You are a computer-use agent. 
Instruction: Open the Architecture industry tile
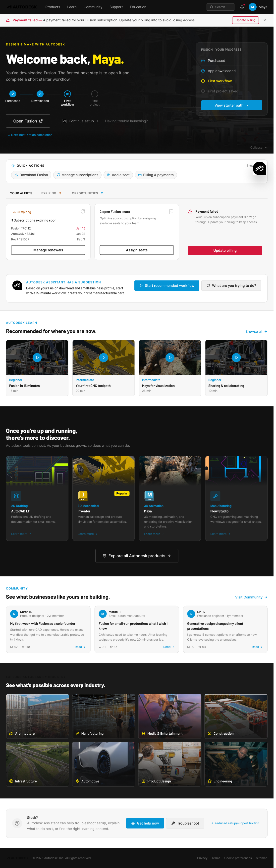[37, 716]
